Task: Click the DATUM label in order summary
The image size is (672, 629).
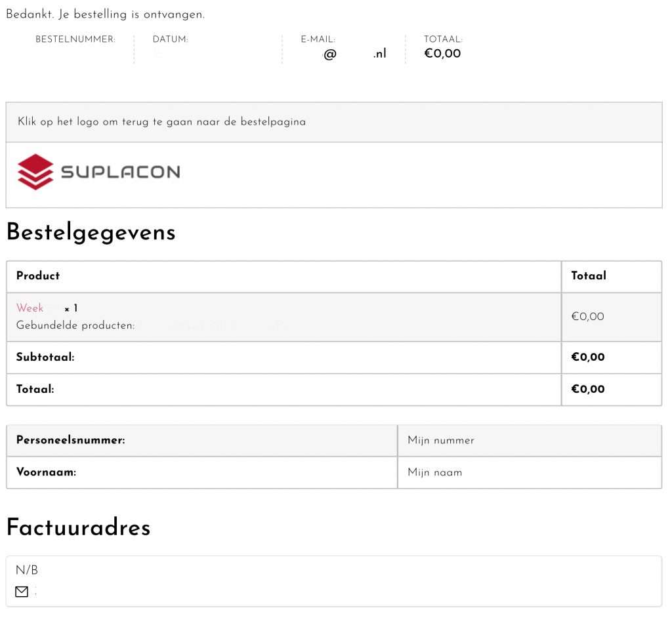Action: (x=170, y=39)
